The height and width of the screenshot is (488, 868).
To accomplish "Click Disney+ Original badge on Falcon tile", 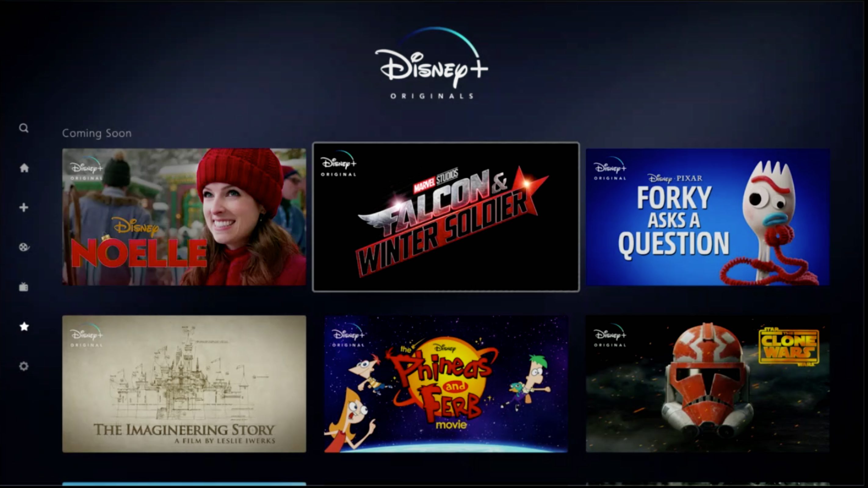I will point(338,165).
